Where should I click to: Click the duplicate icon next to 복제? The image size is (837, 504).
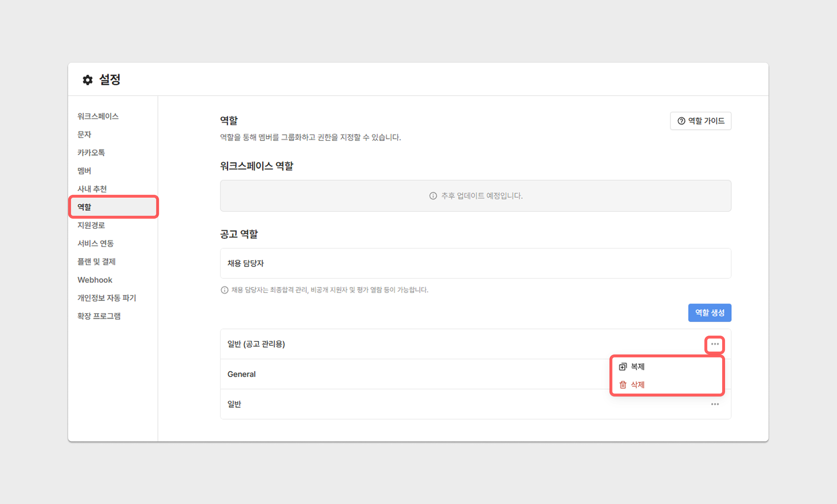click(x=622, y=367)
